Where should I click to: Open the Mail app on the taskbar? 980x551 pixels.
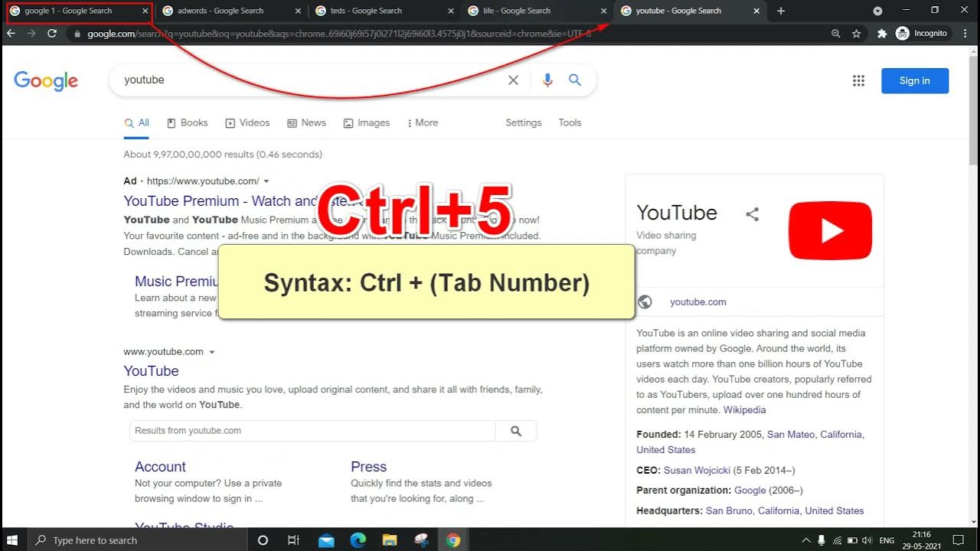[327, 540]
